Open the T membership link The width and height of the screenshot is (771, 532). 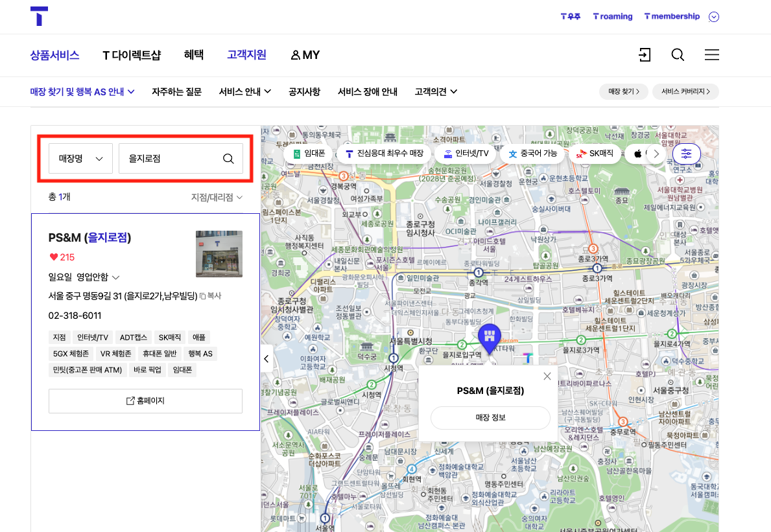pos(672,16)
